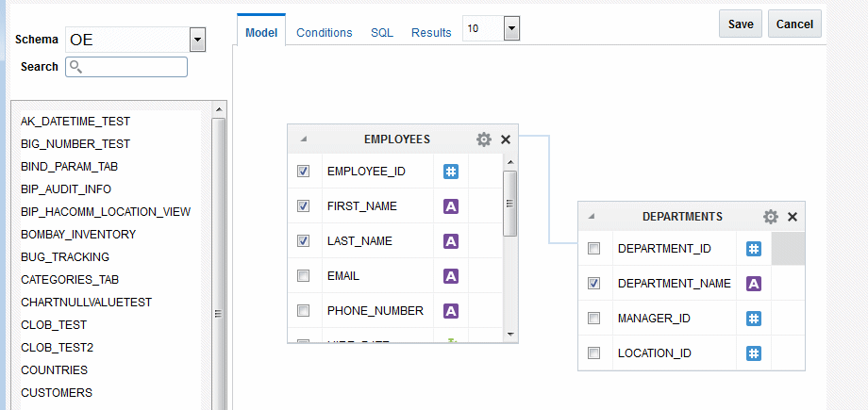Screen dimensions: 868x410
Task: Click LOCATION_ID number type icon
Action: (754, 353)
